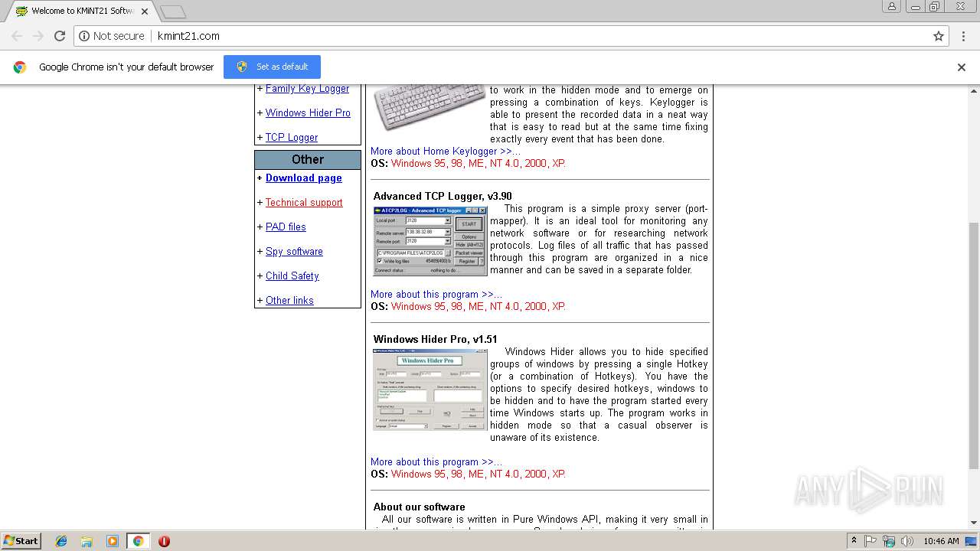Click the red stop-sign taskbar icon

[x=164, y=541]
